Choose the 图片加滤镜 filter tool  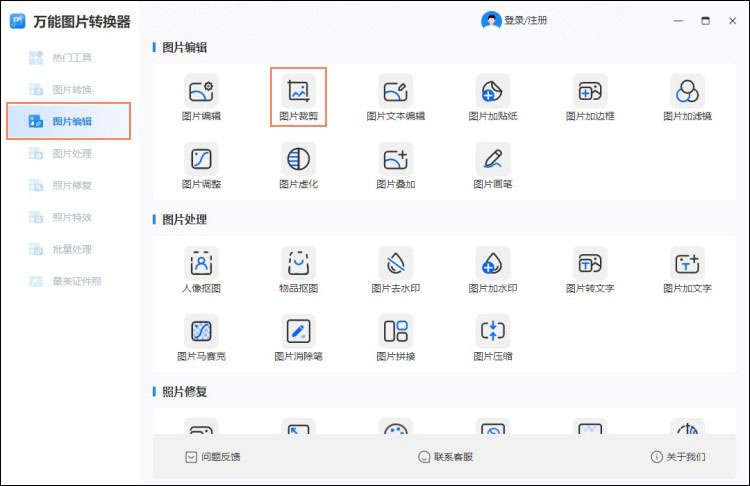click(x=687, y=91)
